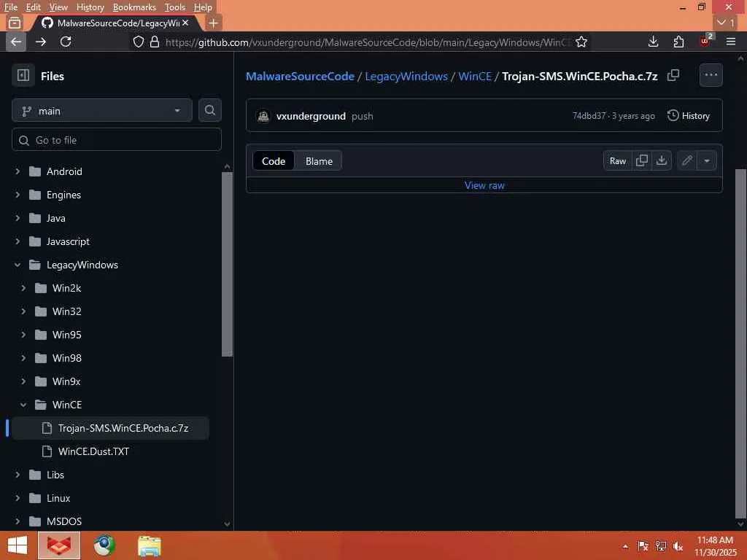Open WinCE.Dust.TXT in the tree
Viewport: 747px width, 560px height.
93,451
